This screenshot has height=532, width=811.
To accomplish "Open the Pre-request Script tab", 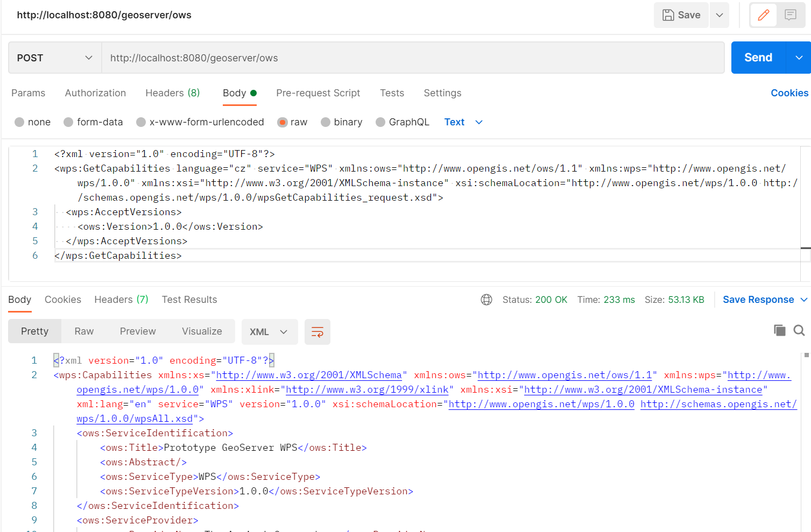I will tap(318, 93).
